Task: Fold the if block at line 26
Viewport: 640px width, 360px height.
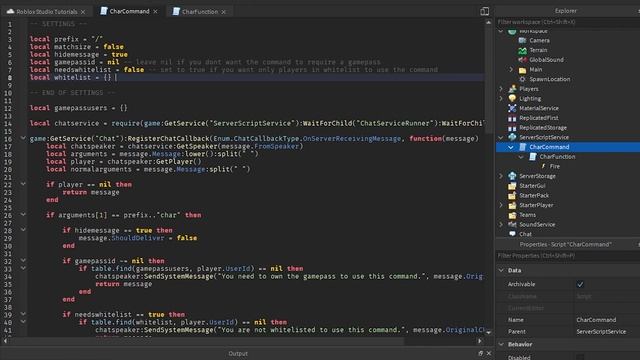Action: (23, 215)
